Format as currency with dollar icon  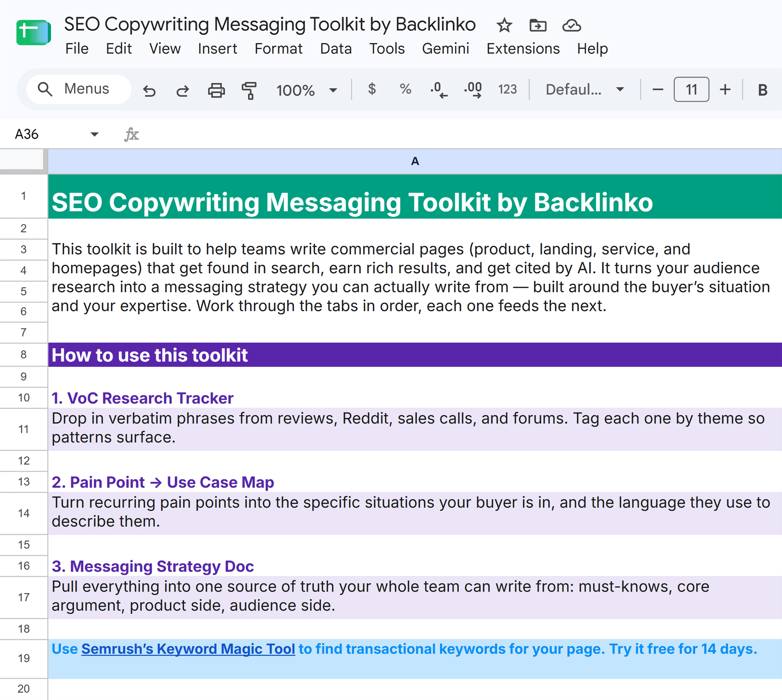(372, 89)
